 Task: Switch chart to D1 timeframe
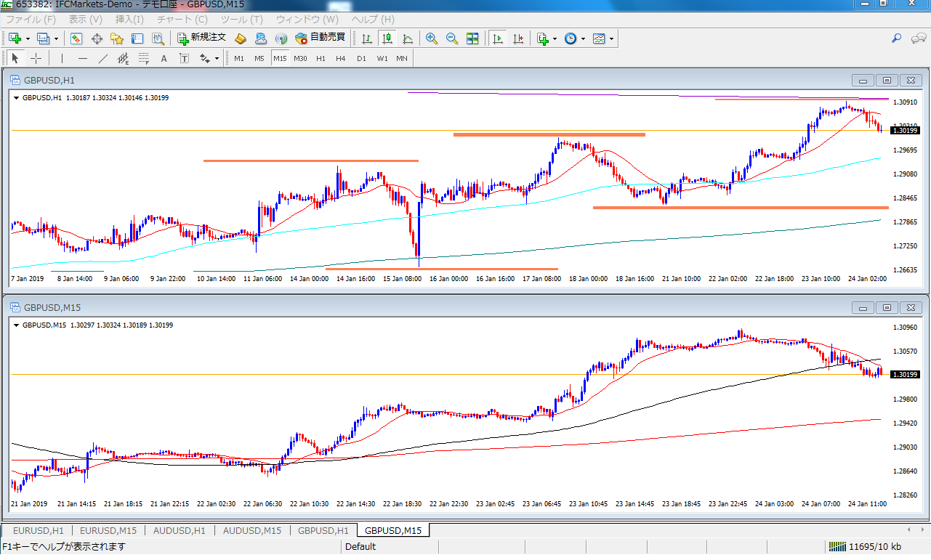point(361,58)
